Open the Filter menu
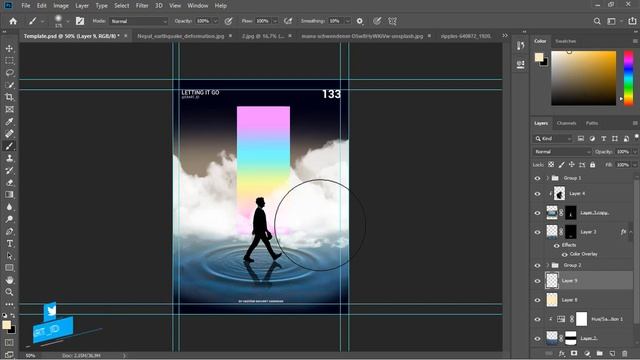 tap(142, 6)
